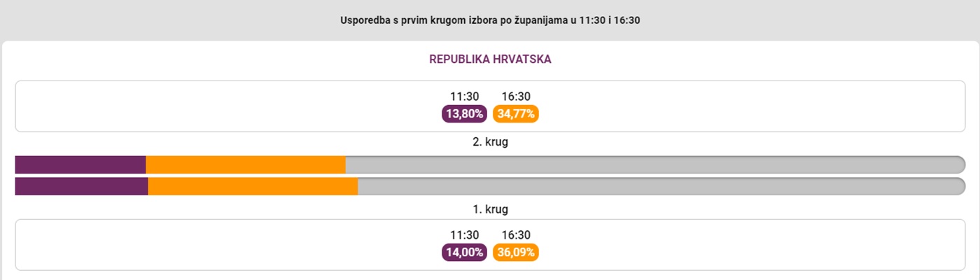Click the 13,80% purple turnout badge
The width and height of the screenshot is (980, 280).
(464, 113)
